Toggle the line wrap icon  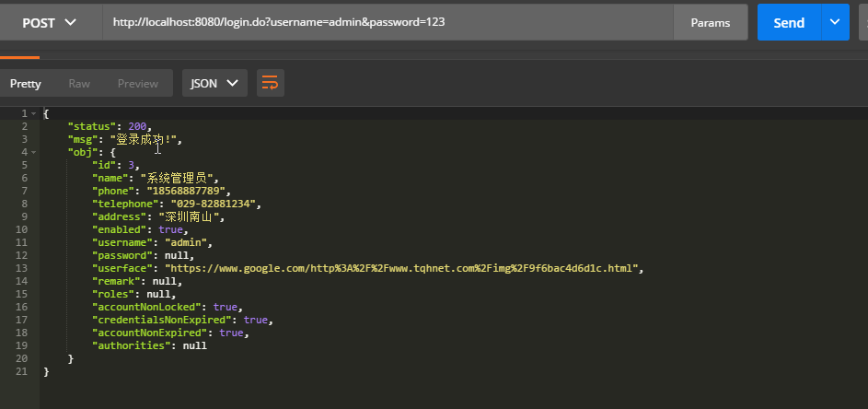[270, 83]
